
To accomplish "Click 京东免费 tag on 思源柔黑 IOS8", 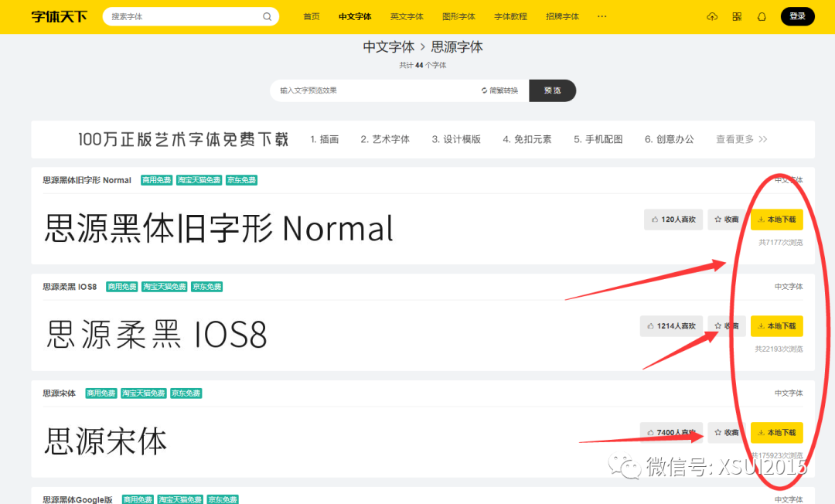I will pos(207,287).
